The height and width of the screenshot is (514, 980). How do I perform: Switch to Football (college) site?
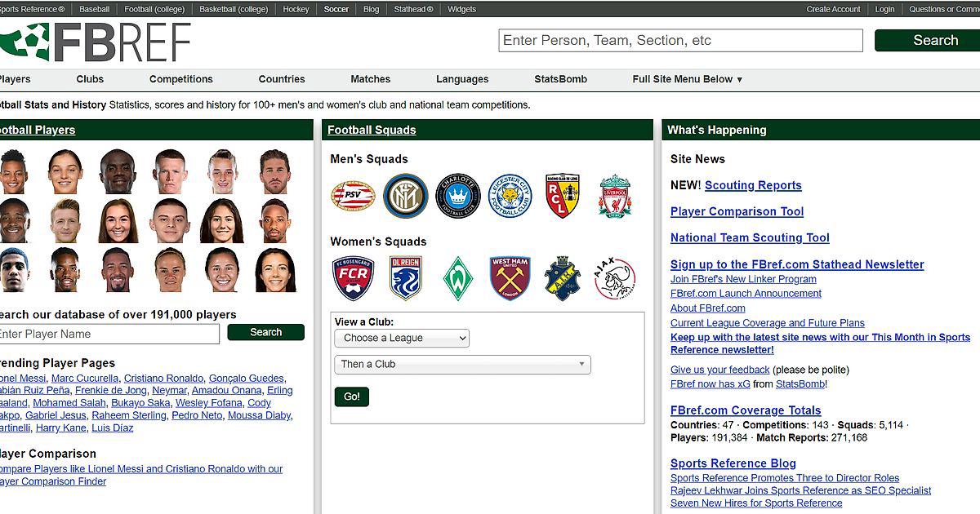pyautogui.click(x=154, y=9)
